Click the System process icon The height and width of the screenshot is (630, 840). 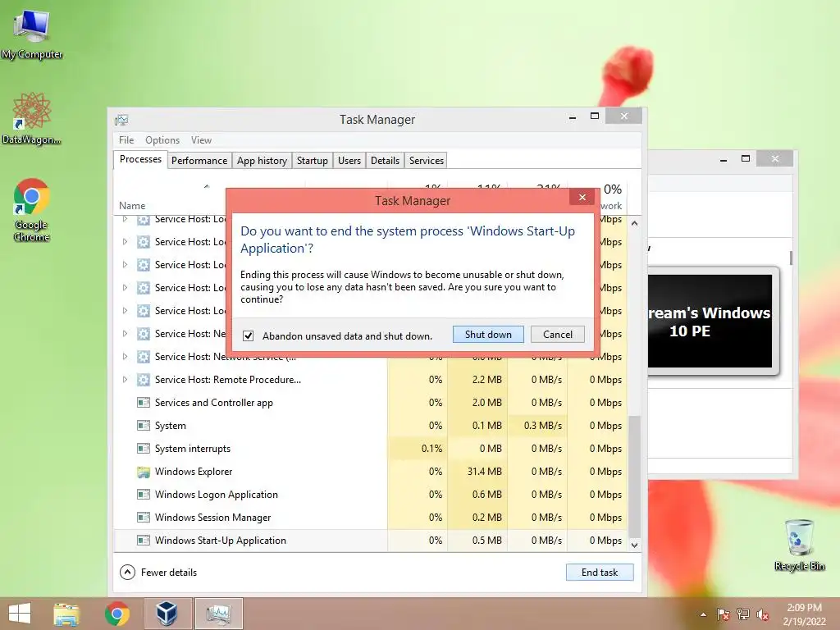(143, 426)
